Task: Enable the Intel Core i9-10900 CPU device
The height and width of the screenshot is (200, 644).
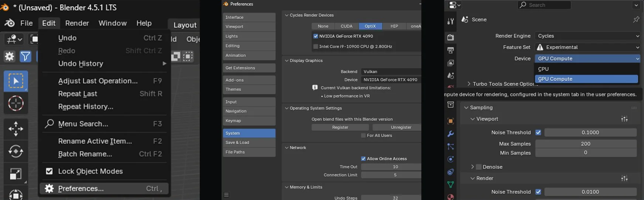Action: 316,46
